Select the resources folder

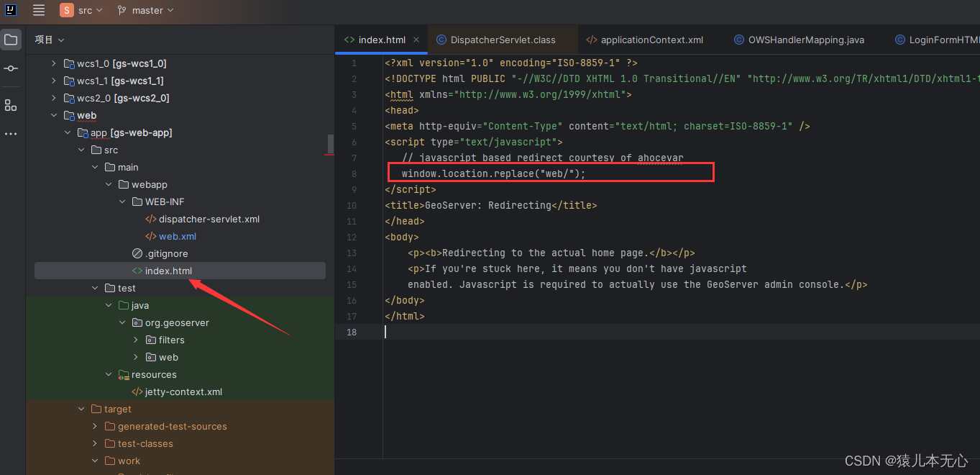point(154,374)
